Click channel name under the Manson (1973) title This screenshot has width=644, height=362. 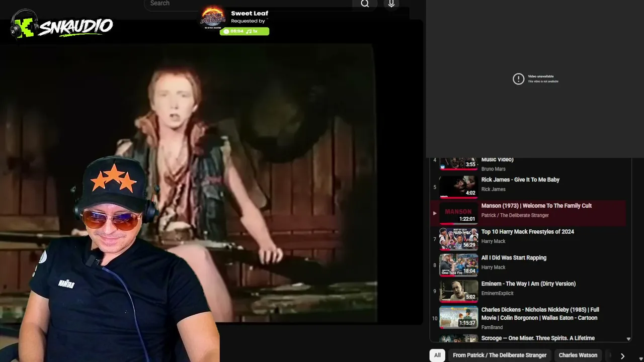point(515,215)
